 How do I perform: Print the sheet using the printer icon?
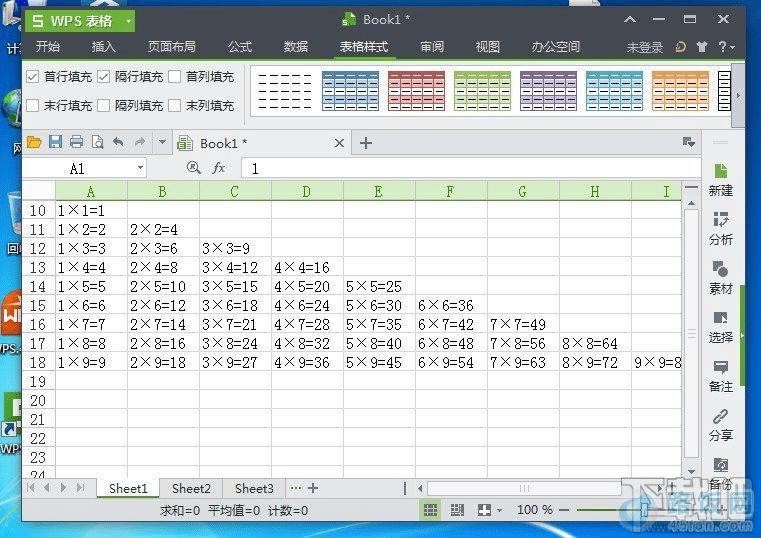77,142
